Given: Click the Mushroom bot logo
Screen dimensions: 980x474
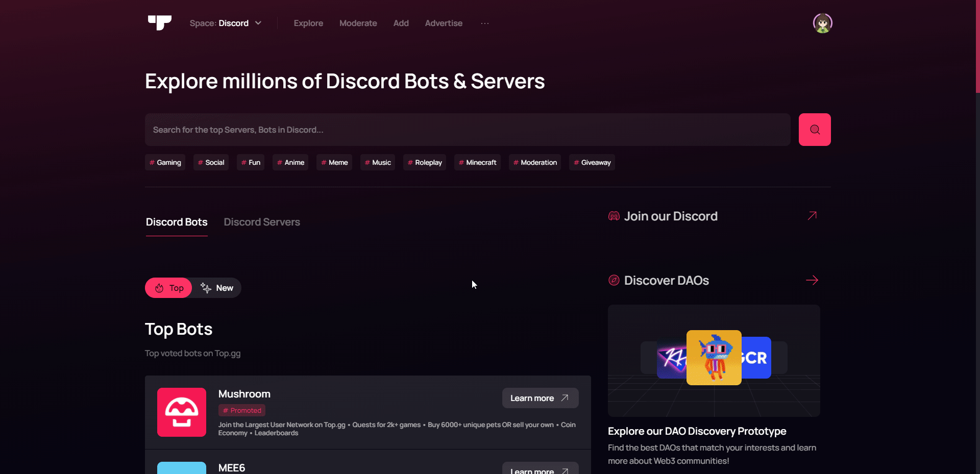Looking at the screenshot, I should click(181, 412).
